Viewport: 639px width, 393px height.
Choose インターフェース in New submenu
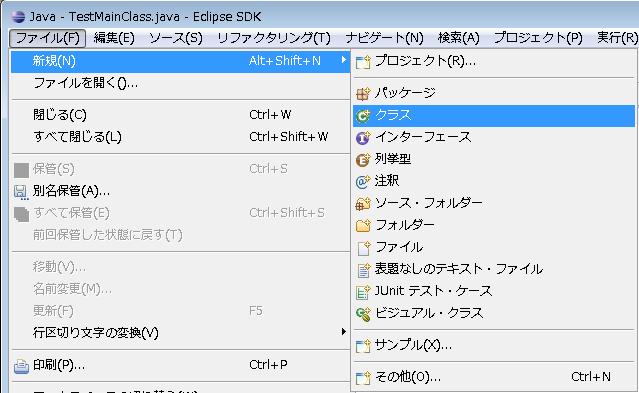pos(494,137)
